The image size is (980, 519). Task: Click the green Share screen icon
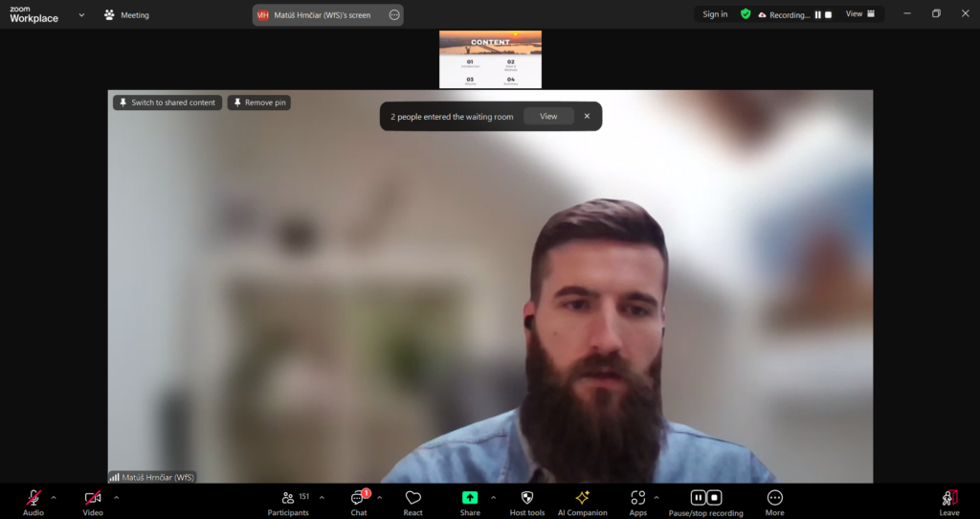pos(470,498)
